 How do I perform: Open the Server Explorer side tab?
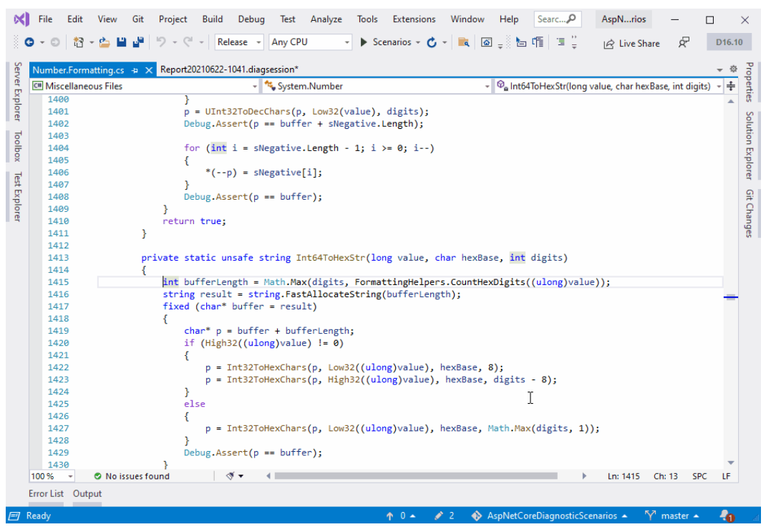point(17,92)
